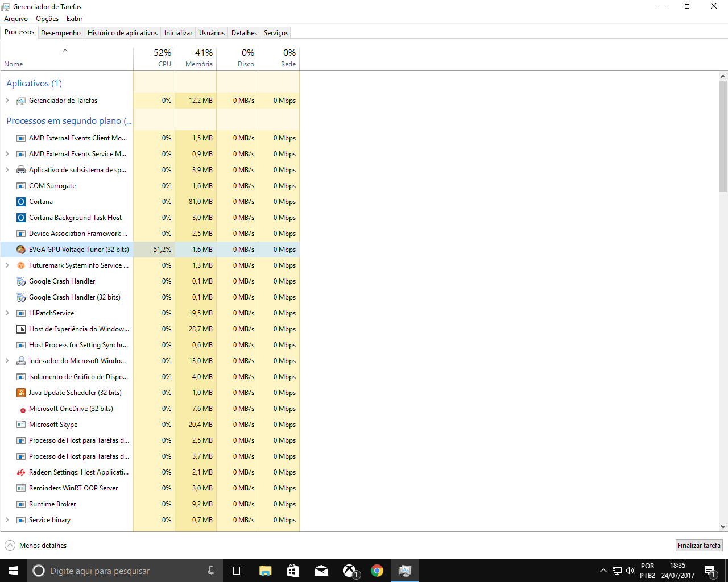Expand the Aplicativo de subsistema row
728x582 pixels.
tap(7, 170)
